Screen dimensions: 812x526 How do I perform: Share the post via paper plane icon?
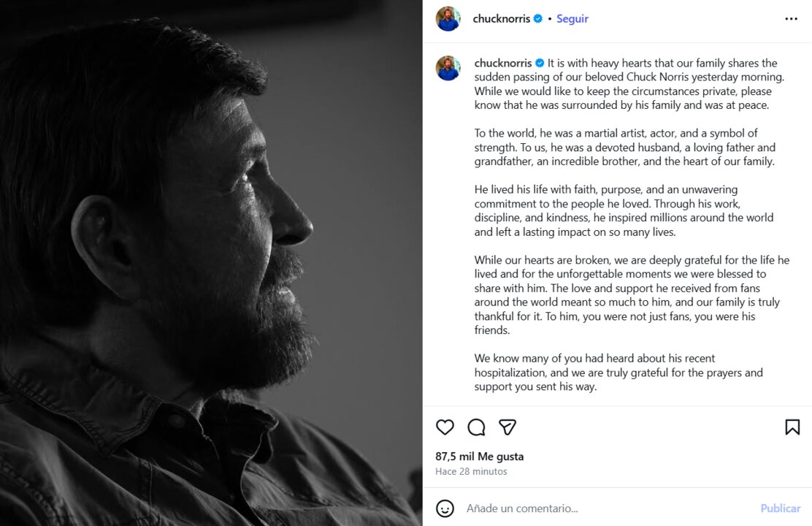pyautogui.click(x=507, y=427)
